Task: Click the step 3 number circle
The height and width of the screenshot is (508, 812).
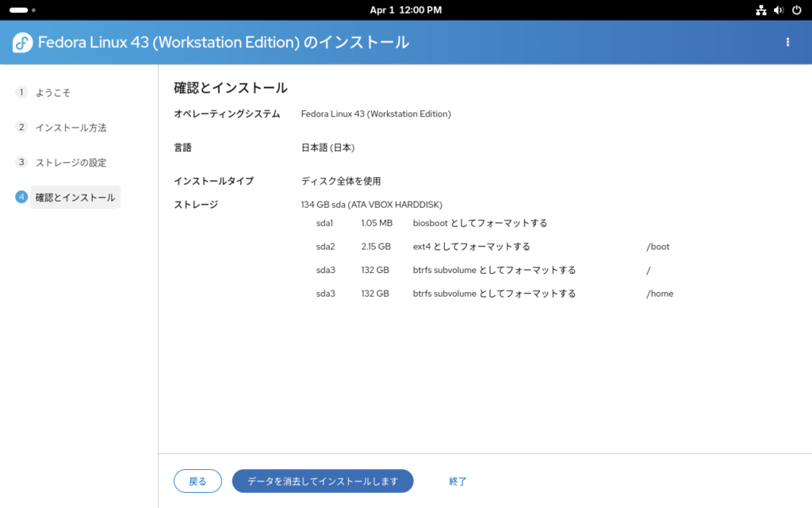Action: [21, 162]
